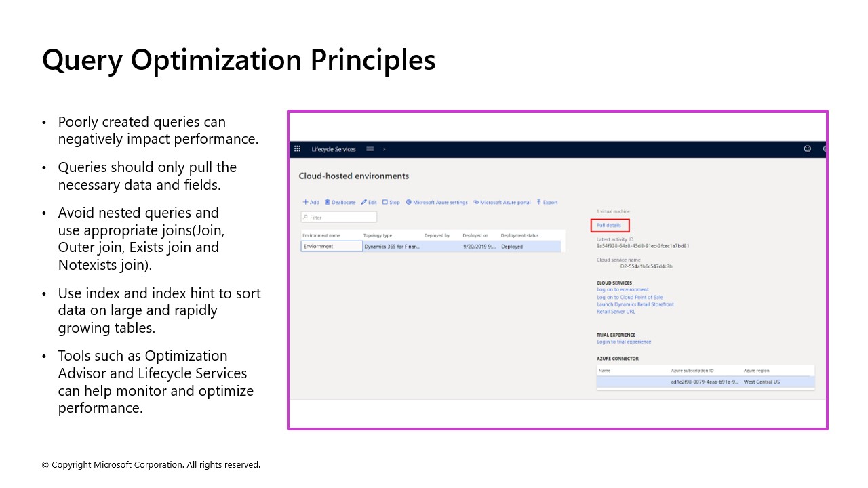Select the Enviornment row in the environments table

coord(331,246)
